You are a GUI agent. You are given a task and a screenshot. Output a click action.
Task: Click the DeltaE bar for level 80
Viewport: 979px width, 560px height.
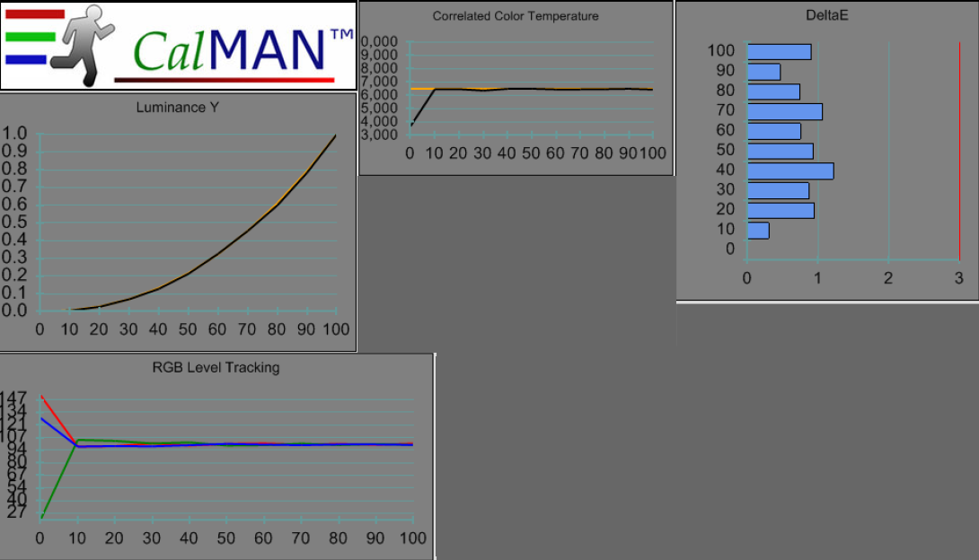point(773,92)
